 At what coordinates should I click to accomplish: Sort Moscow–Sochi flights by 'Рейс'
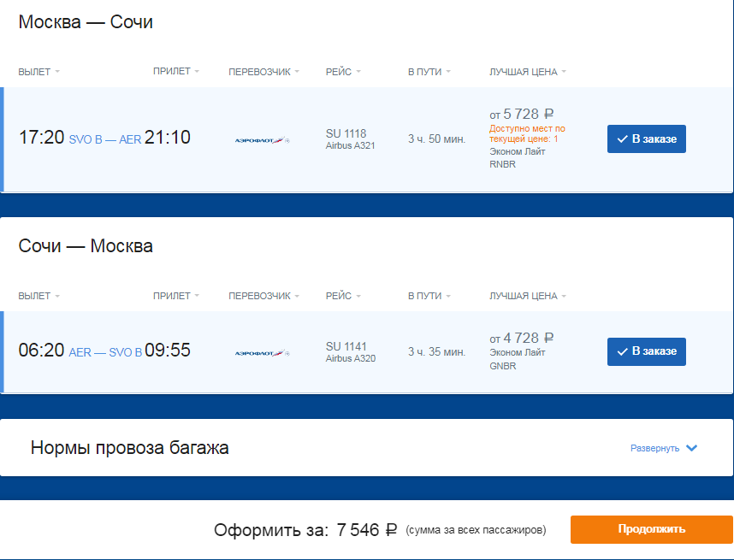(343, 72)
